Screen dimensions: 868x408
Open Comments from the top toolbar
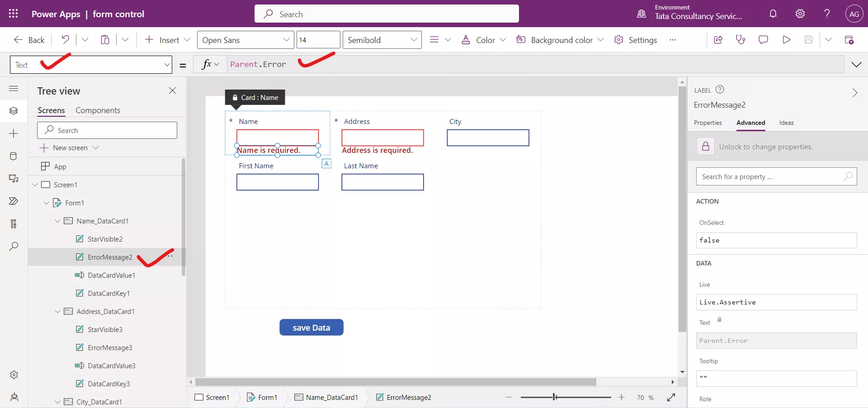(x=763, y=40)
